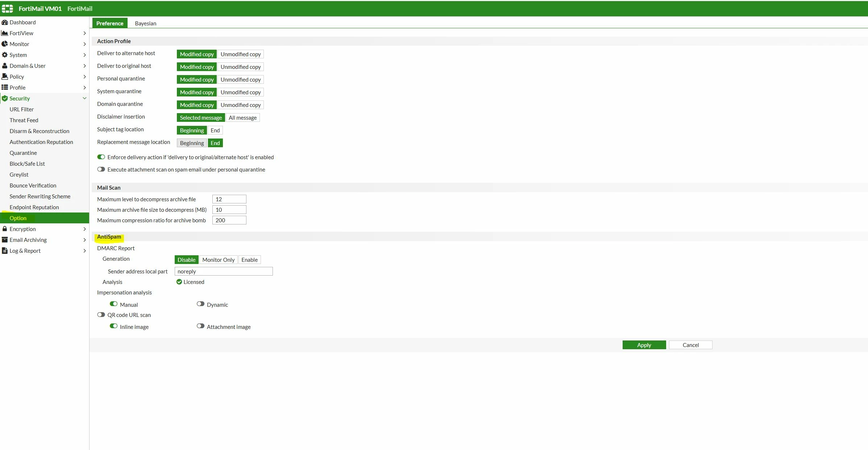Set DMARC Generation to Monitor Only
868x450 pixels.
(218, 260)
